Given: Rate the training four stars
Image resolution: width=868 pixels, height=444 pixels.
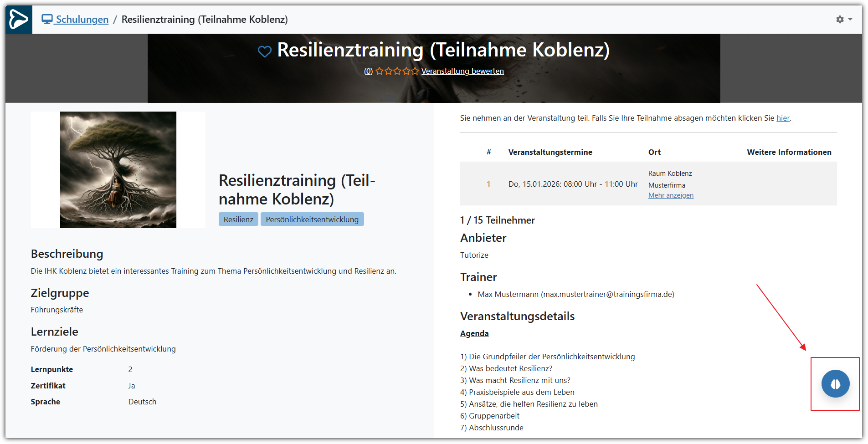Looking at the screenshot, I should [x=406, y=71].
